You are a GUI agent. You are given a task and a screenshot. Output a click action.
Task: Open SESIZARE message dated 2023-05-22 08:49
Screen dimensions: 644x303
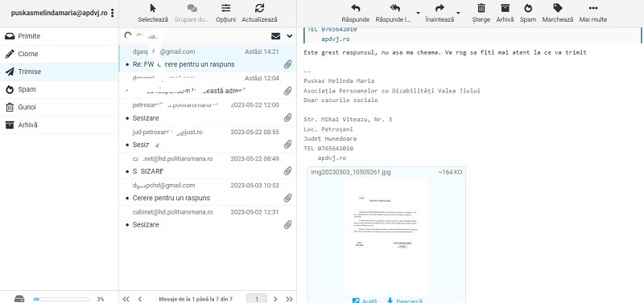click(x=208, y=166)
